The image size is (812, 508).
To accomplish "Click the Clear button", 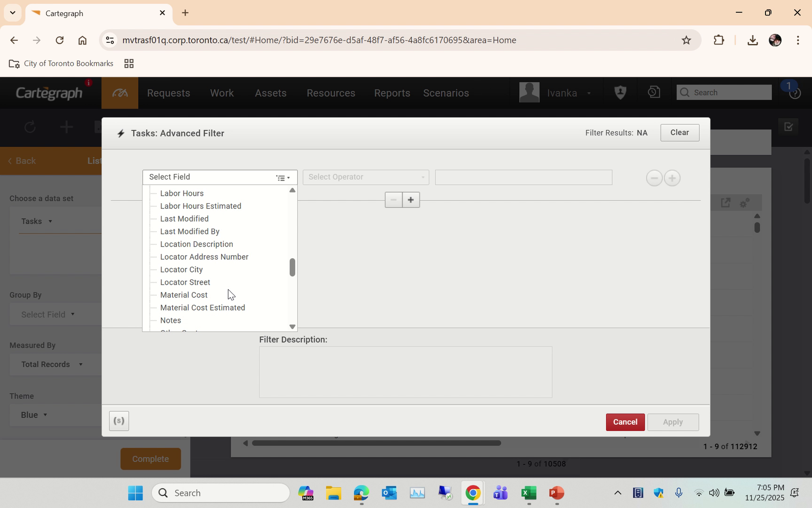I will click(x=679, y=133).
